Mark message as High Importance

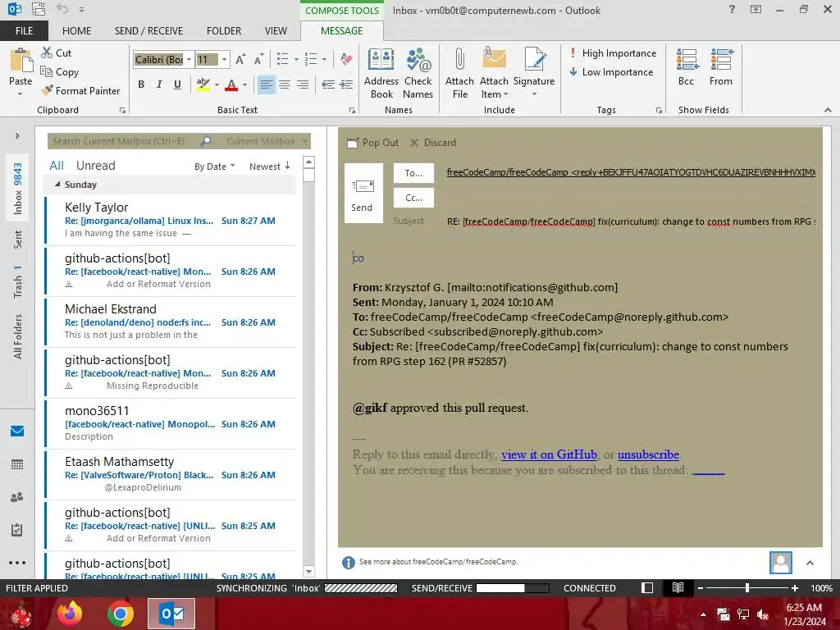point(613,53)
